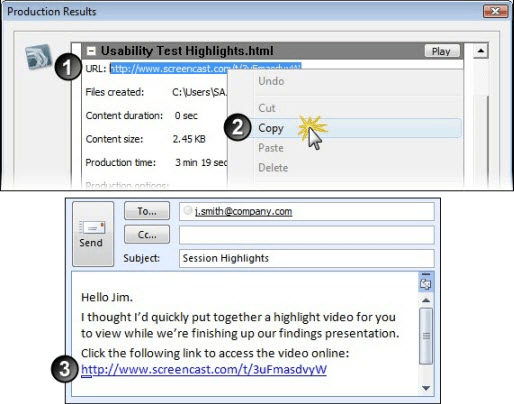Click into the Cc input field

pyautogui.click(x=307, y=235)
